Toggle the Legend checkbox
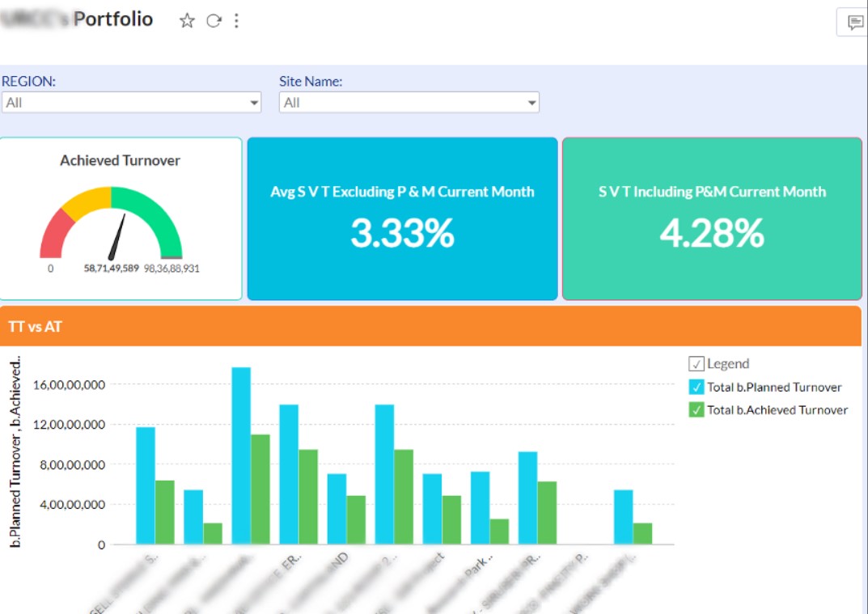This screenshot has height=614, width=868. [x=696, y=364]
